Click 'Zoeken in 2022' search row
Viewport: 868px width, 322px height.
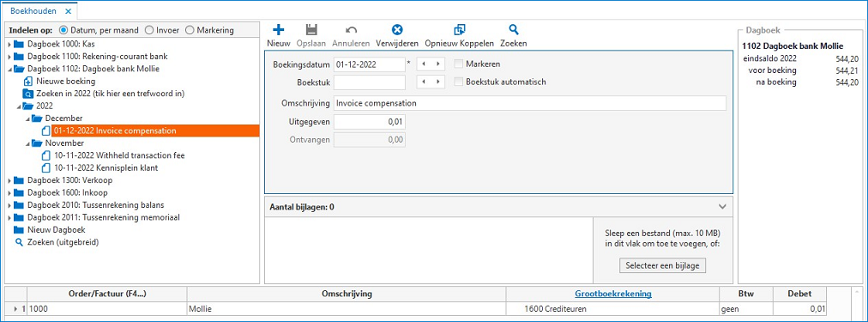pos(110,94)
